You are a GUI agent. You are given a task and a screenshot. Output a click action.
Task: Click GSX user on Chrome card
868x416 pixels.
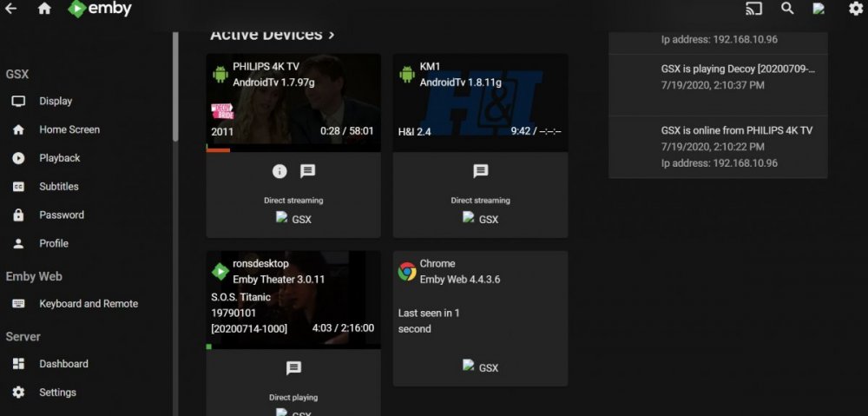click(x=481, y=366)
